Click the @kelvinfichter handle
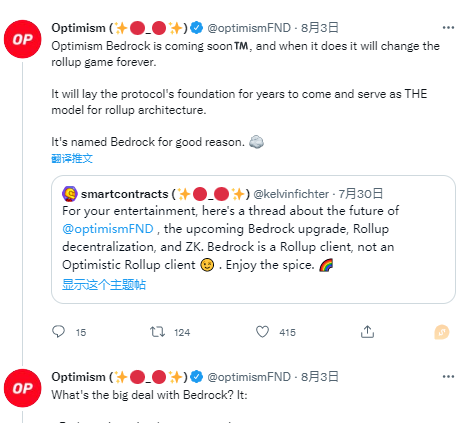Screen dimensions: 466x423 tap(291, 194)
